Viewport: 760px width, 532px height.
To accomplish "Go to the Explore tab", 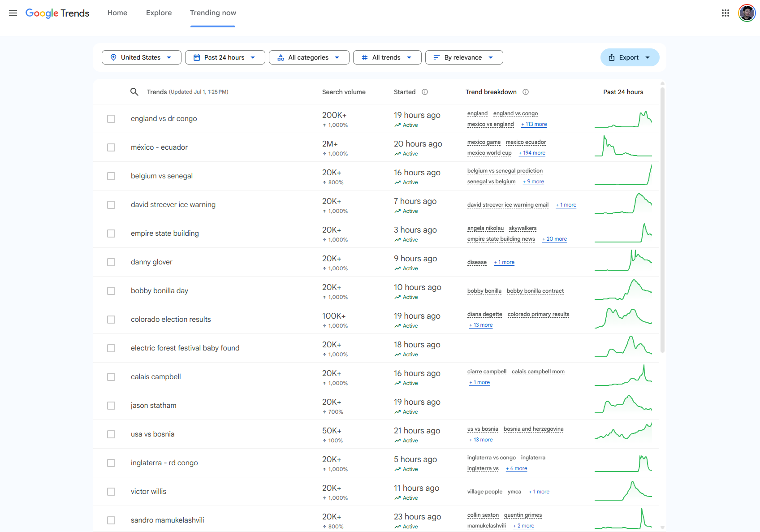I will tap(159, 13).
